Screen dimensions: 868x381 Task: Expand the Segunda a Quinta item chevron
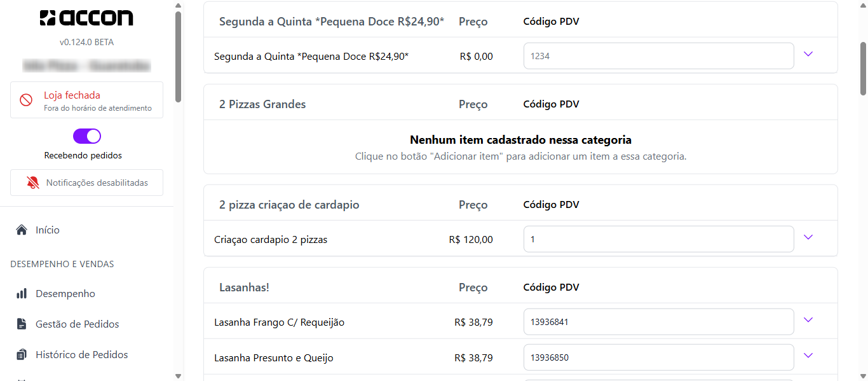click(x=808, y=54)
